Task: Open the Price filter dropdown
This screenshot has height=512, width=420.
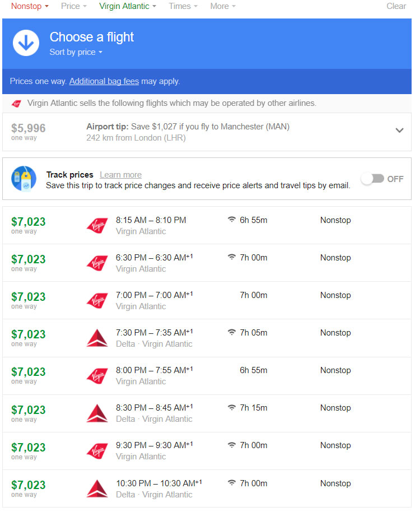Action: (x=74, y=6)
